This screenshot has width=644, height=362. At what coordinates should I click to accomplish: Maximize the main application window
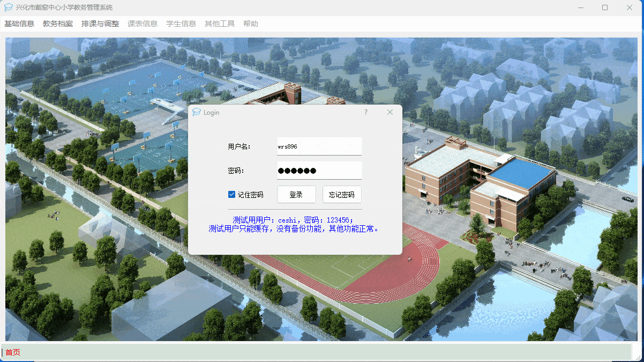pos(605,8)
